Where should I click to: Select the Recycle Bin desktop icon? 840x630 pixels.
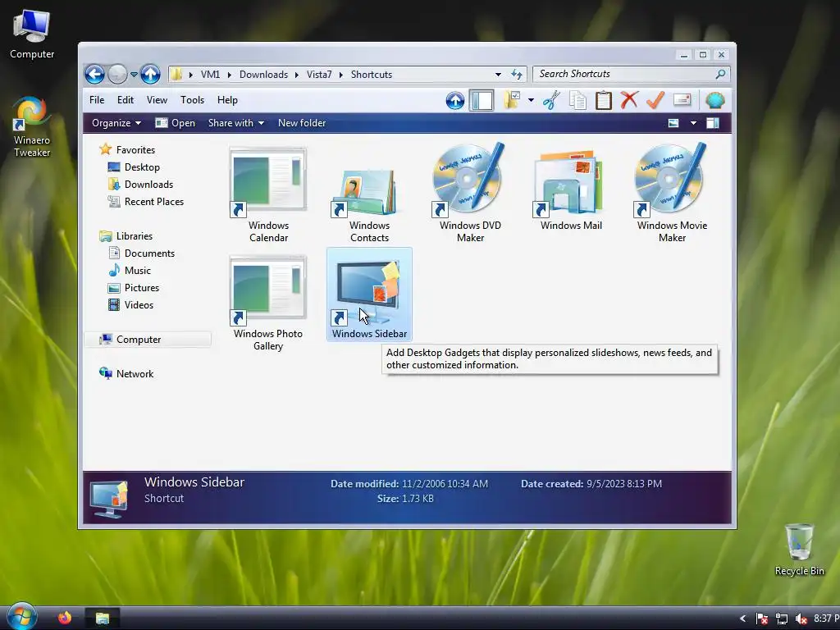point(799,550)
